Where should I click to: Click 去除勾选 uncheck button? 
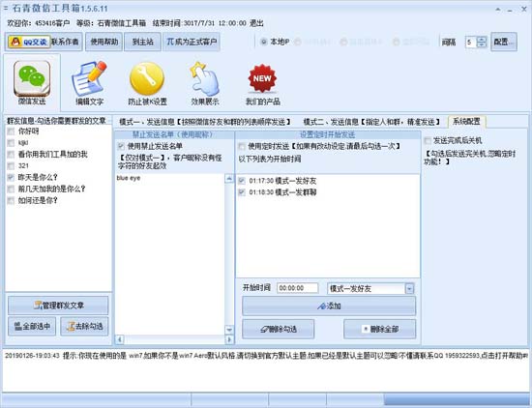click(84, 326)
